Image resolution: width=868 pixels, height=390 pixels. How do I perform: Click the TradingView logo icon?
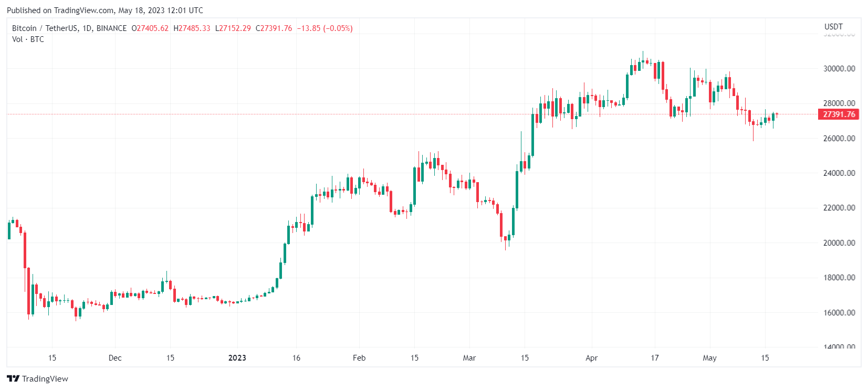[x=13, y=378]
